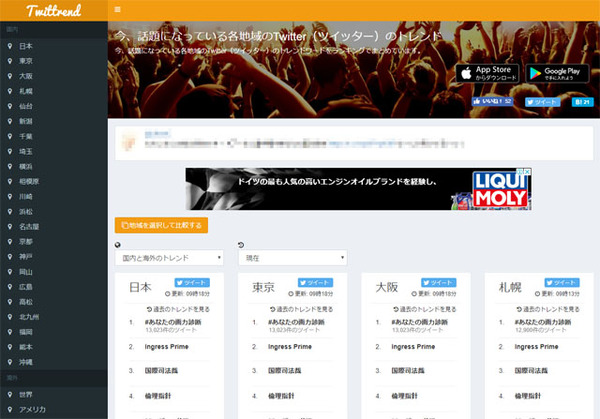Click the pin icon beside 相模原
The image size is (600, 419).
pos(10,181)
